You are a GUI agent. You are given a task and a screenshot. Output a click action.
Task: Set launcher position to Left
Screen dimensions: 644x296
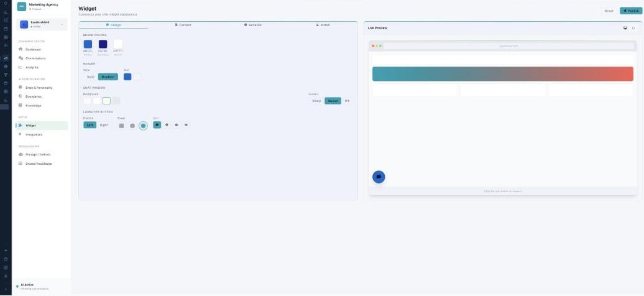point(90,125)
